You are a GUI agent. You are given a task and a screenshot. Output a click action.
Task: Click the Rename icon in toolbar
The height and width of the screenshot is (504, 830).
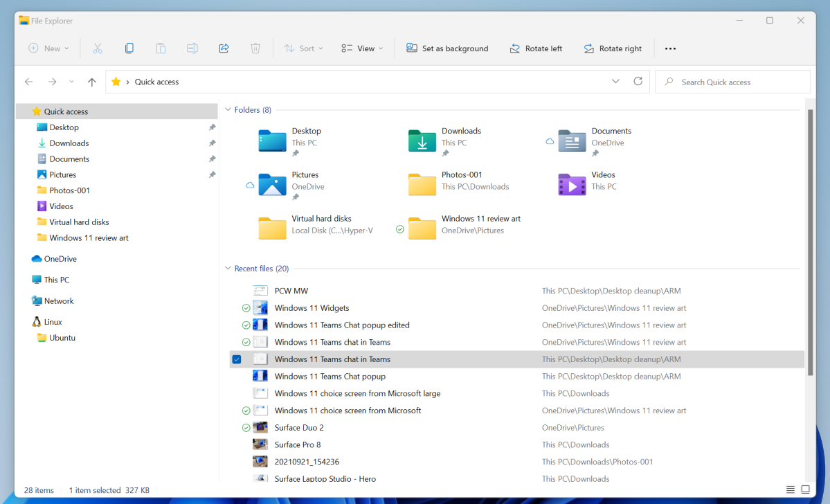coord(192,48)
